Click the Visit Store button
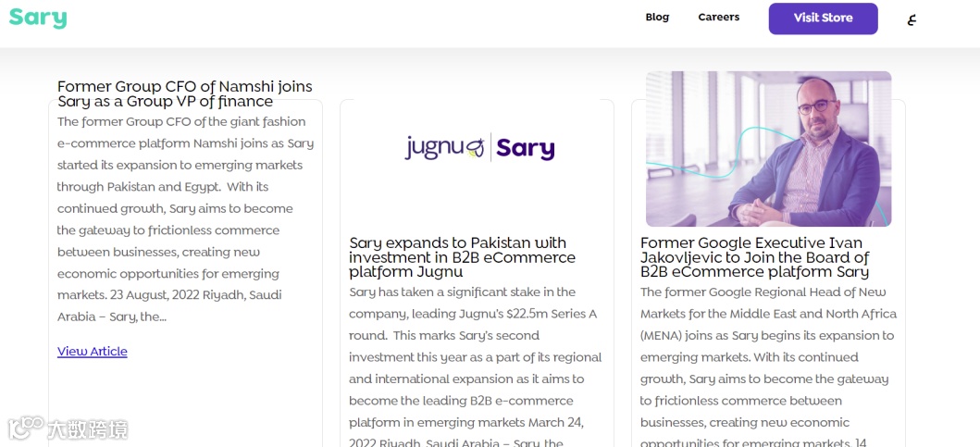 click(x=823, y=19)
